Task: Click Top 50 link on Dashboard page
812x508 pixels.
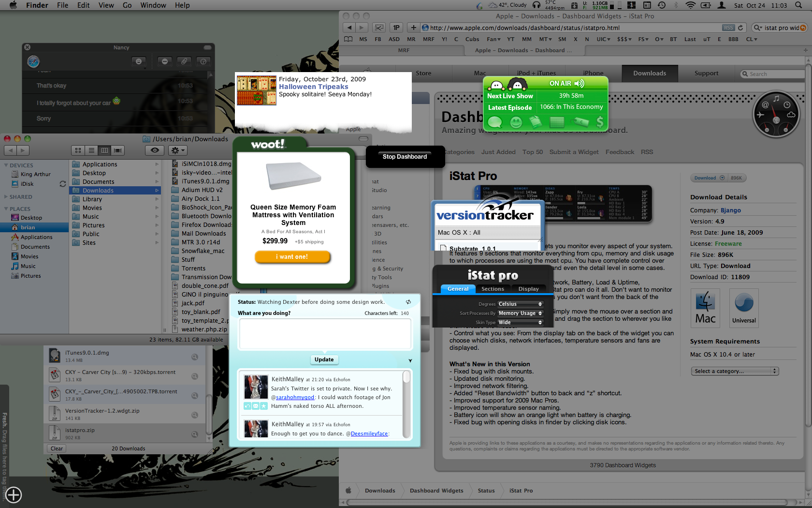Action: click(532, 152)
